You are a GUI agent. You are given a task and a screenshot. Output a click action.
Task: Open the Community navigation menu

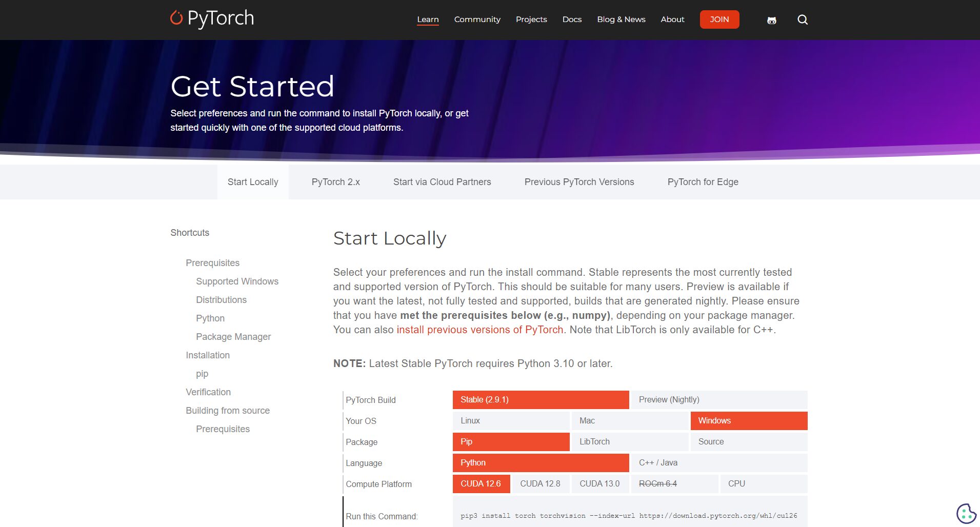coord(477,19)
